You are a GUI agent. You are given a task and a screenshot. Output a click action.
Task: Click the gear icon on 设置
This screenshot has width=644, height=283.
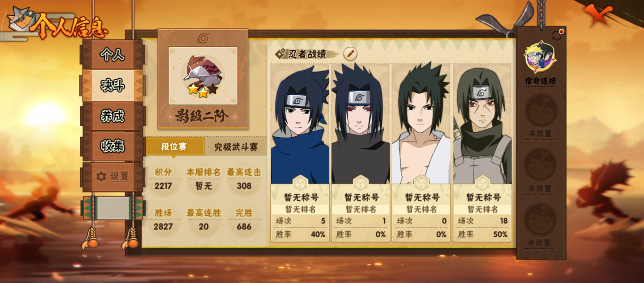point(101,176)
